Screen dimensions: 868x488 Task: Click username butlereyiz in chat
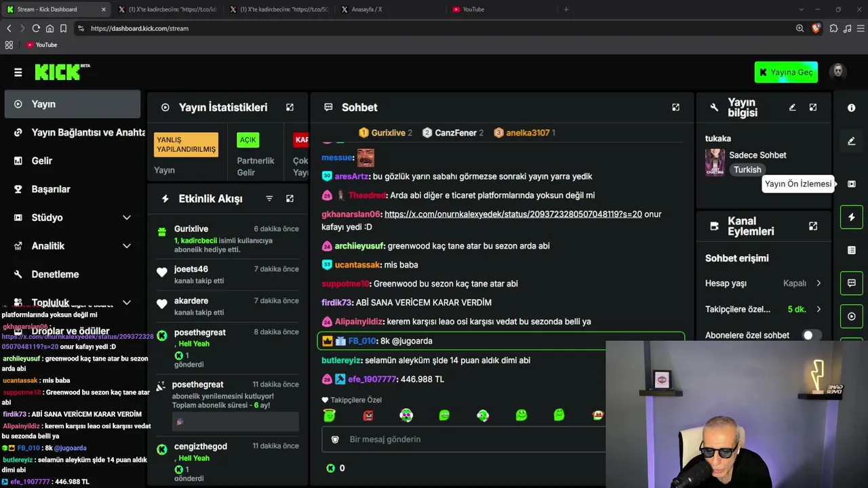342,361
